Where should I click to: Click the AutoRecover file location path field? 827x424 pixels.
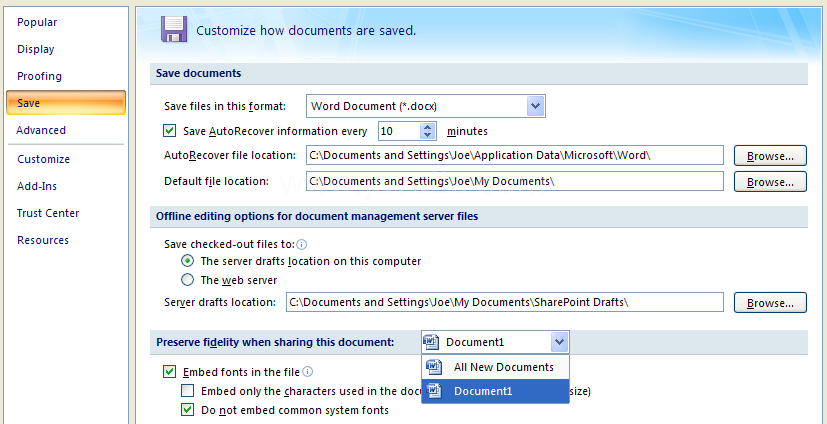(x=515, y=156)
